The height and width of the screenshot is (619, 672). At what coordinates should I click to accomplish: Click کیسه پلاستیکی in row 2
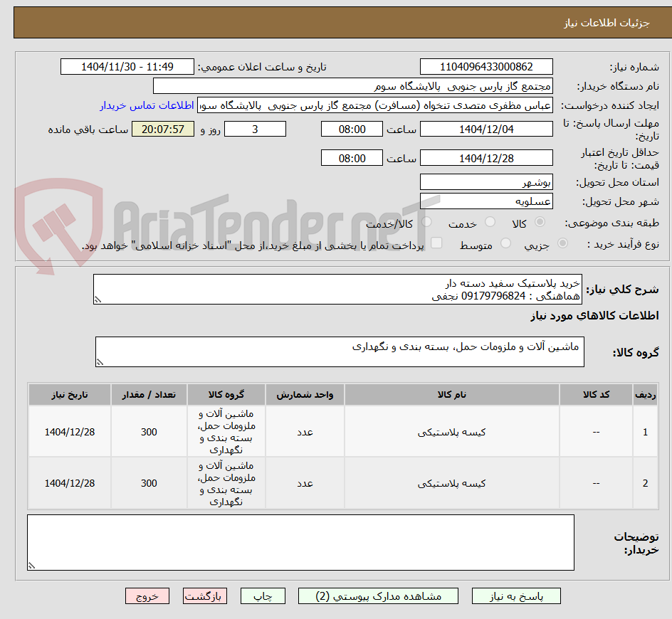[x=452, y=483]
